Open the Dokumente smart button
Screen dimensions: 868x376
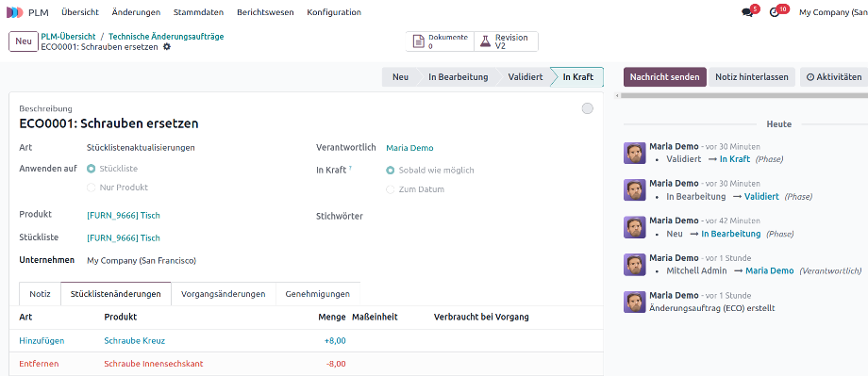(440, 41)
